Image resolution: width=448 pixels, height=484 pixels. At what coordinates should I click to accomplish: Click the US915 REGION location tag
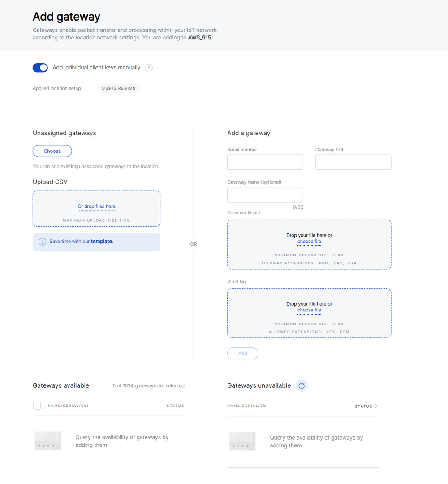coord(119,88)
